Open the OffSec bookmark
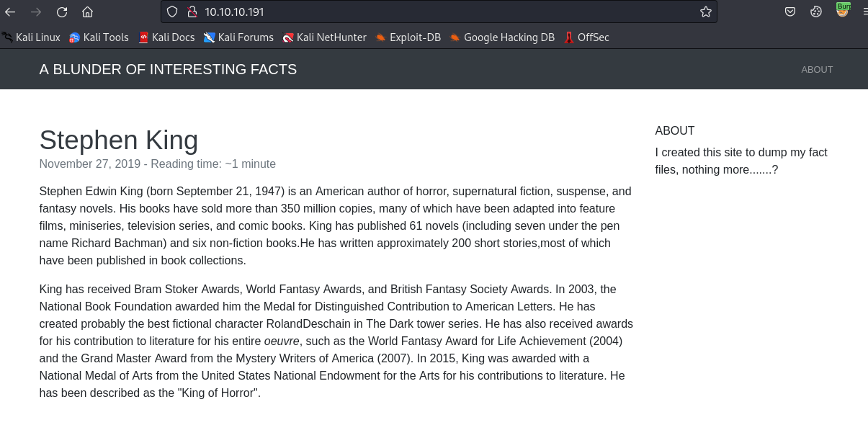The image size is (868, 443). tap(586, 37)
